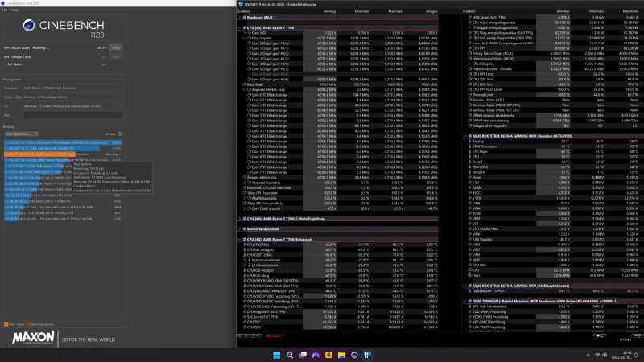Screen dimensions: 644x362
Task: Open the Help menu in Cinebench
Action: click(x=14, y=10)
